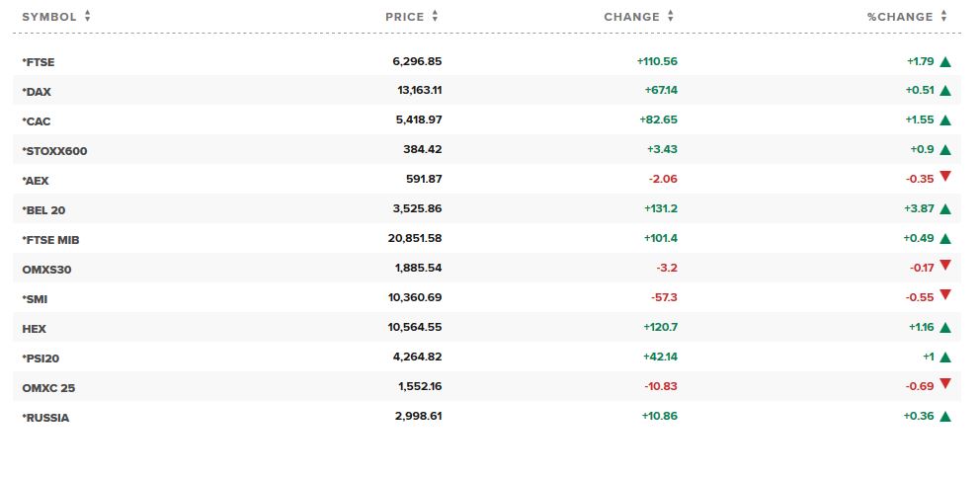Select the PSI20 price 4,264.82
This screenshot has width=980, height=477.
point(418,357)
